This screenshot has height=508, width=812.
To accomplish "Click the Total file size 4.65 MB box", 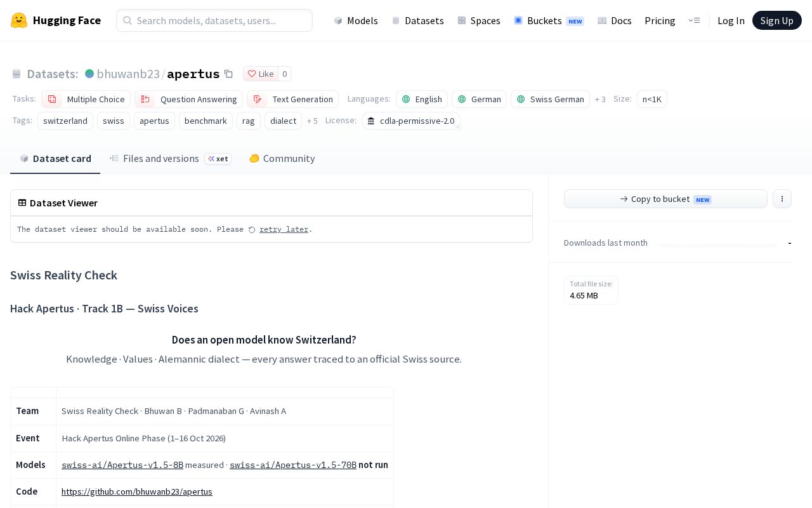I will (591, 290).
